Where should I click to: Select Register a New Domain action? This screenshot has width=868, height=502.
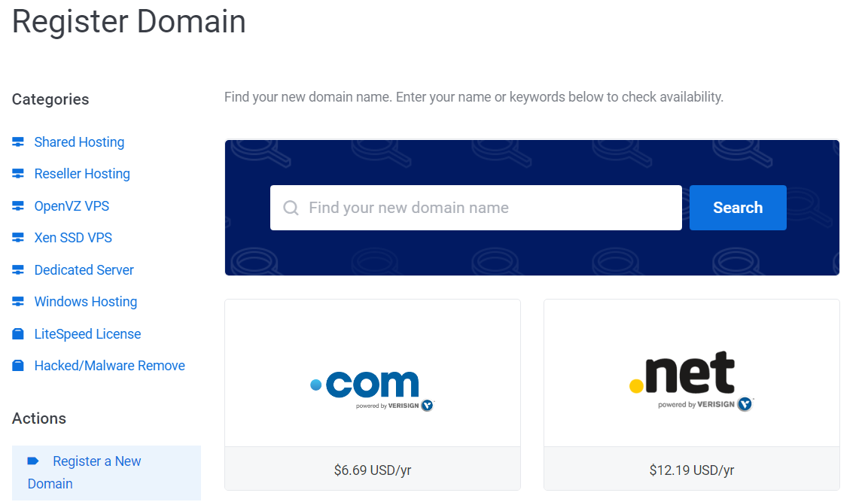[96, 461]
